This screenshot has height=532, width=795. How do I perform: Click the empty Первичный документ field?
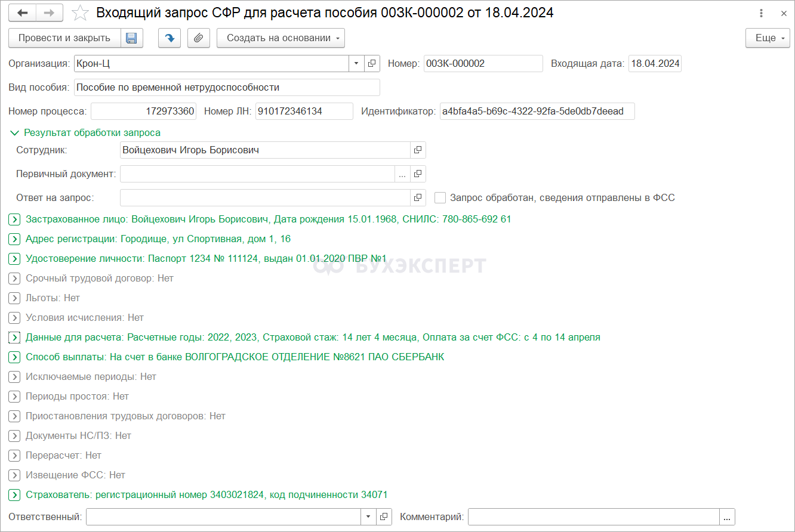tap(257, 174)
